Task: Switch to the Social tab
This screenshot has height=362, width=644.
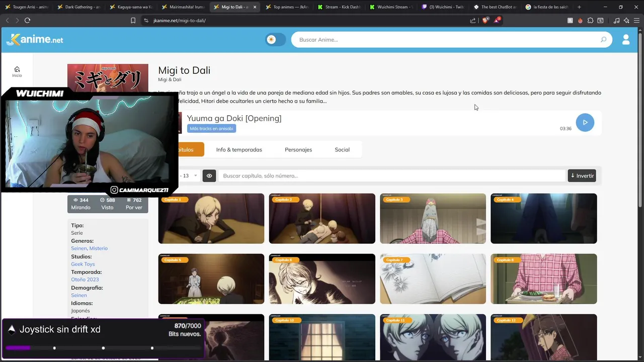Action: pyautogui.click(x=342, y=150)
